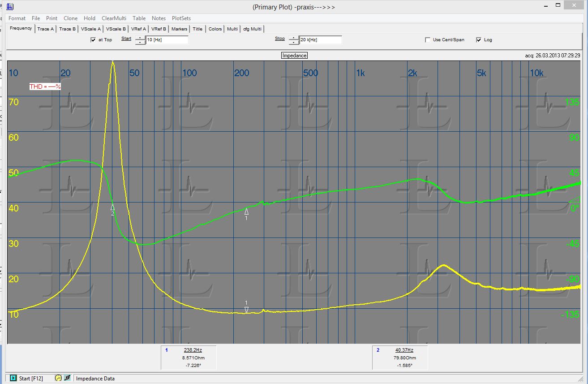The width and height of the screenshot is (588, 384).
Task: Switch to the Multi tab
Action: 232,29
